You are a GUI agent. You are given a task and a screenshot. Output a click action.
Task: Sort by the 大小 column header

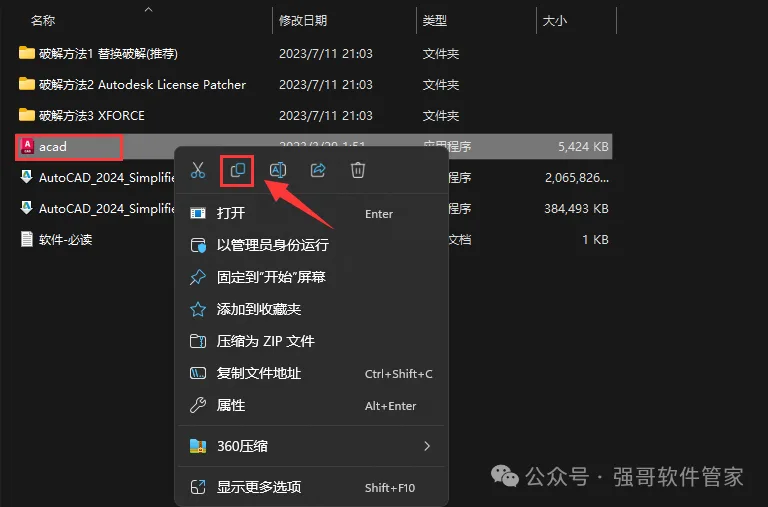(x=555, y=21)
